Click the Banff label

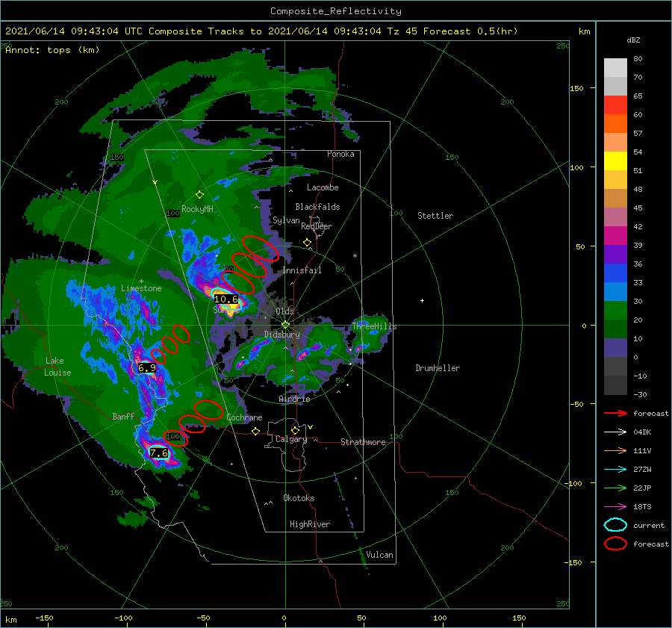(x=123, y=416)
